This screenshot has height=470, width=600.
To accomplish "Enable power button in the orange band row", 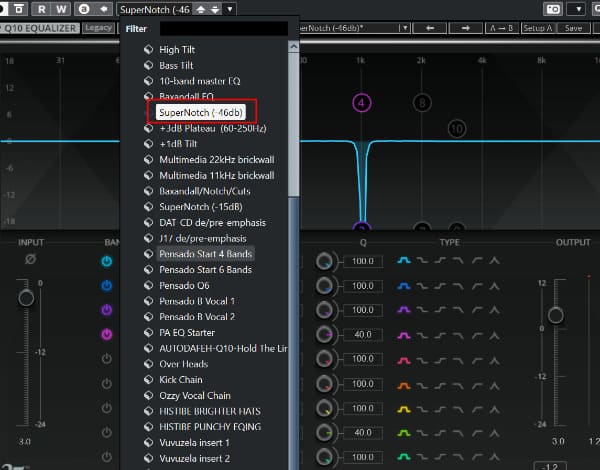I will [107, 384].
